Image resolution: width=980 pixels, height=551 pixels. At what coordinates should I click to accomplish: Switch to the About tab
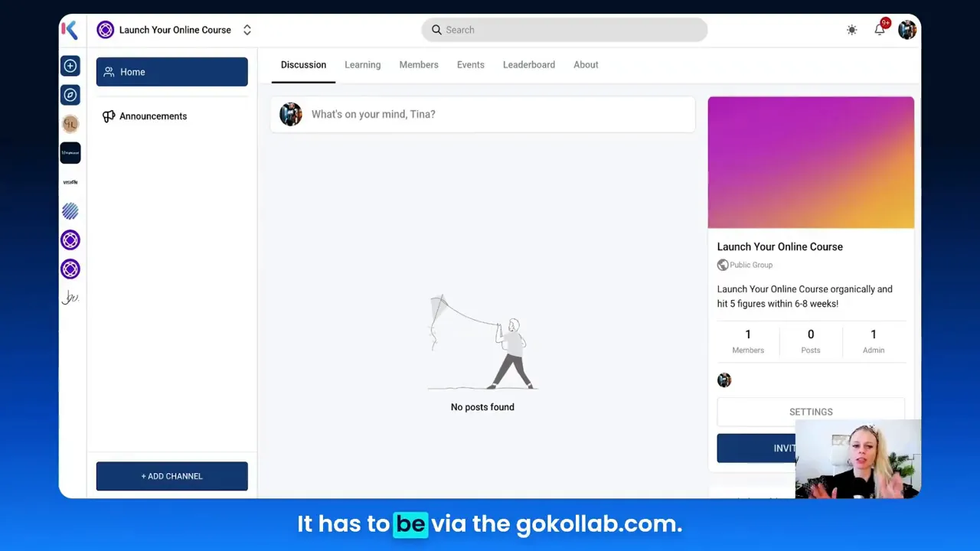pyautogui.click(x=586, y=65)
